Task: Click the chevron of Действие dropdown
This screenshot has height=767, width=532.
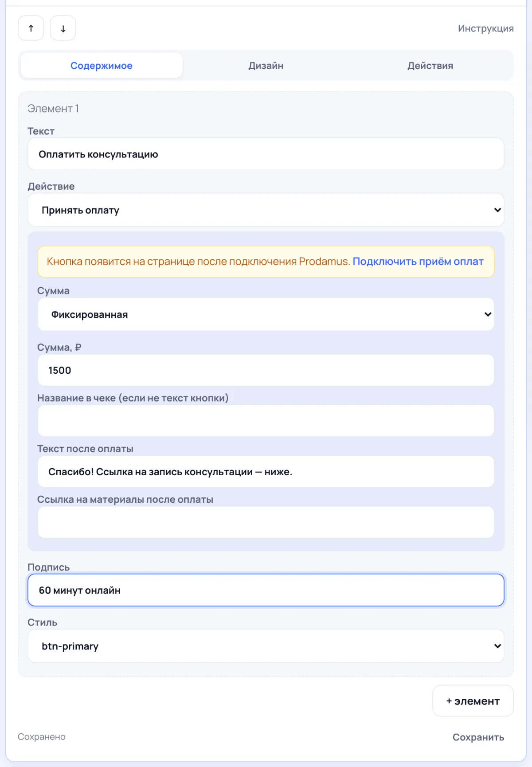Action: click(x=497, y=210)
